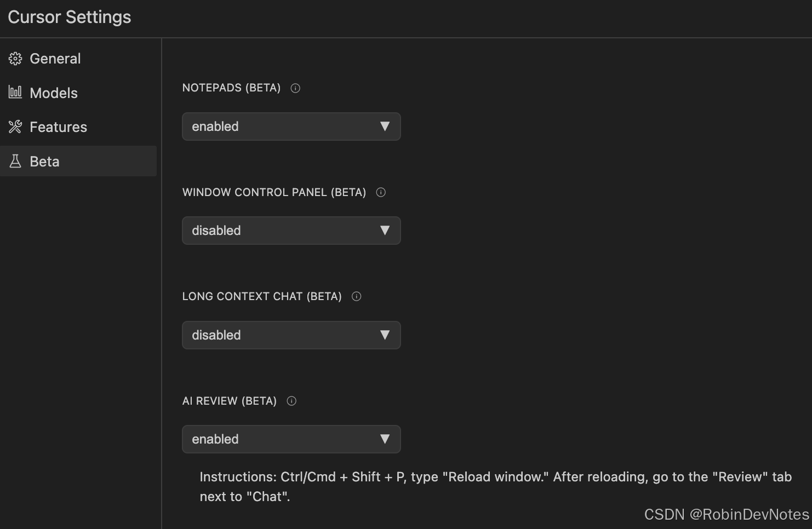Expand the AI Review dropdown arrow
The image size is (812, 529).
[x=385, y=439]
